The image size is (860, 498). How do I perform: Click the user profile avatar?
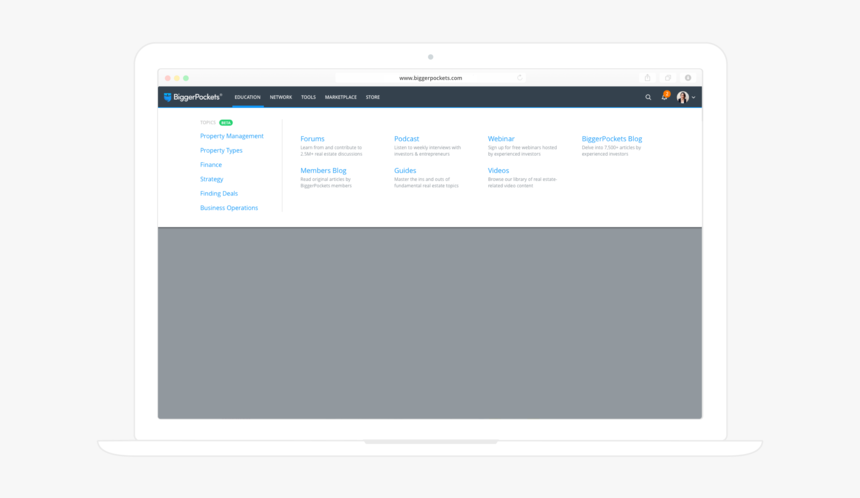(682, 97)
